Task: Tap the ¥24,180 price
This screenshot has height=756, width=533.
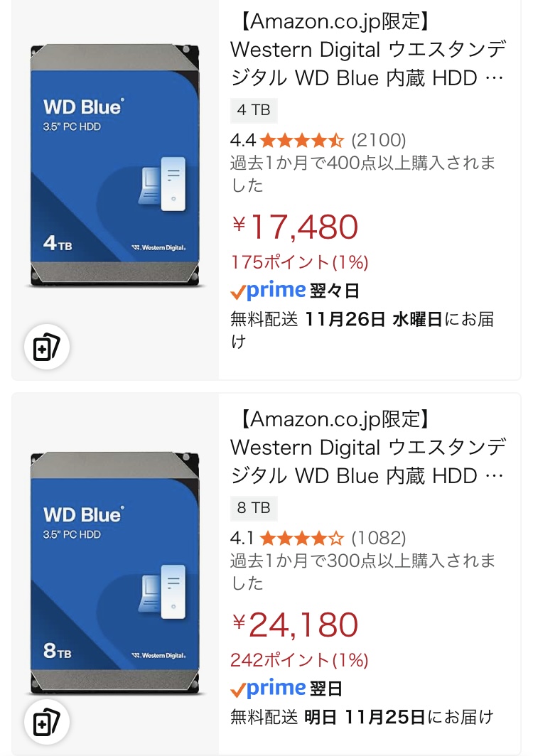Action: tap(296, 625)
